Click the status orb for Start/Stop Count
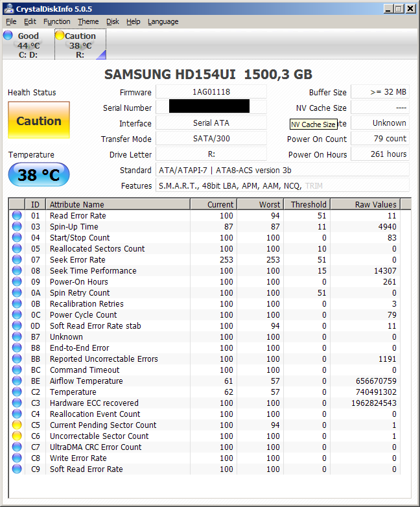 click(17, 237)
